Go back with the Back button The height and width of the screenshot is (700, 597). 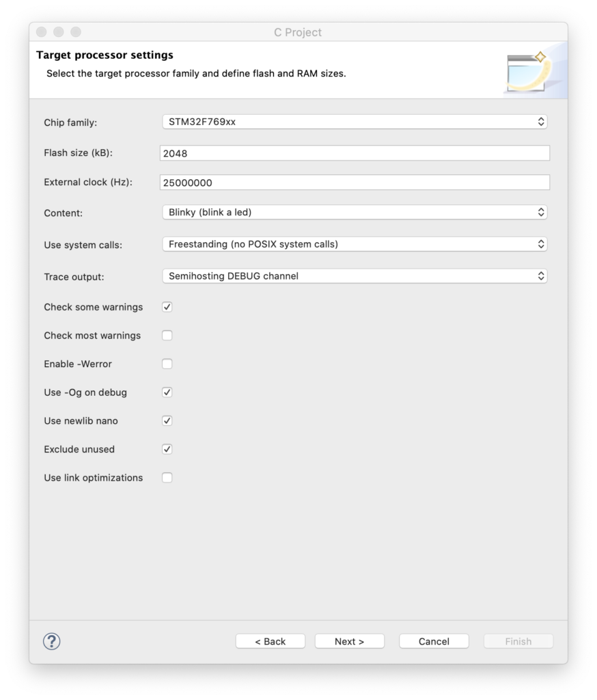[x=270, y=641]
